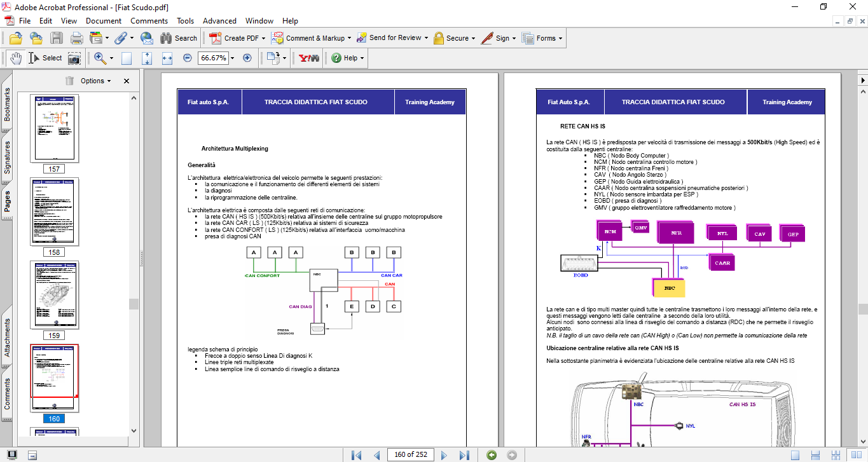Click the Fit Width icon
Viewport: 868px width, 462px height.
click(167, 58)
